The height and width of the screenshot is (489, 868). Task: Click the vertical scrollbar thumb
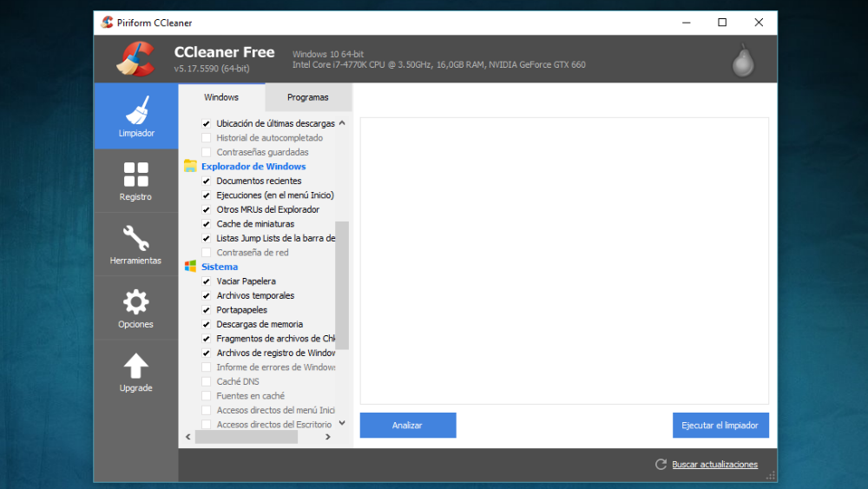tap(342, 286)
